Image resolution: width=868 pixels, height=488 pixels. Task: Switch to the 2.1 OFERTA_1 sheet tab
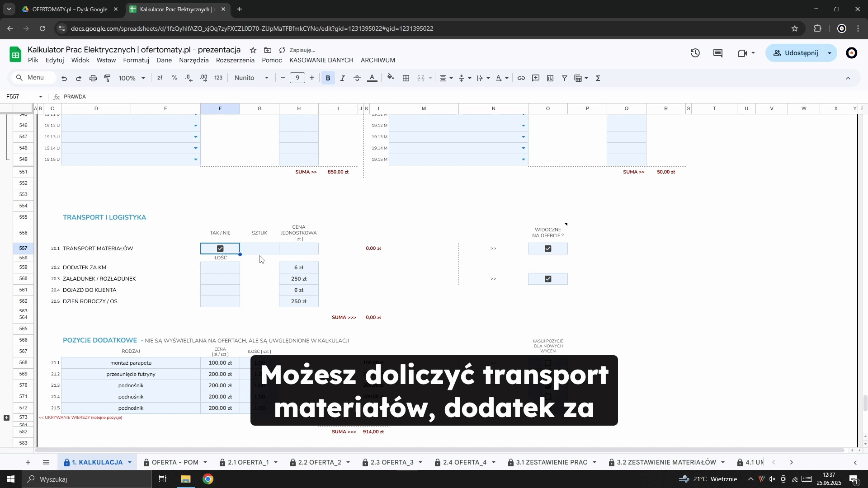coord(248,462)
